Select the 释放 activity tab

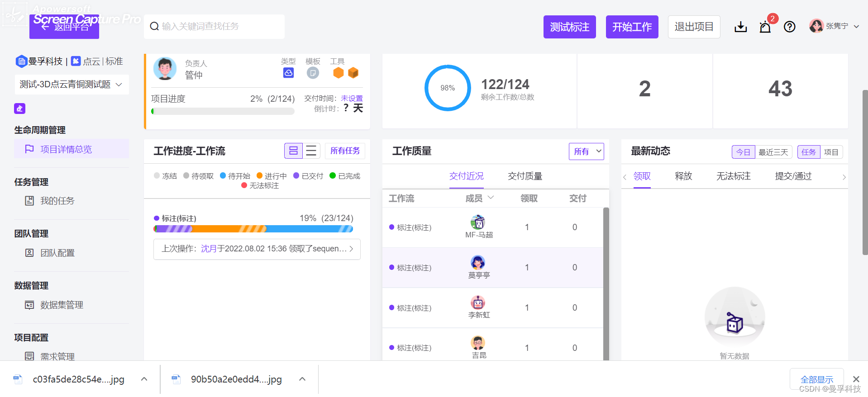683,176
